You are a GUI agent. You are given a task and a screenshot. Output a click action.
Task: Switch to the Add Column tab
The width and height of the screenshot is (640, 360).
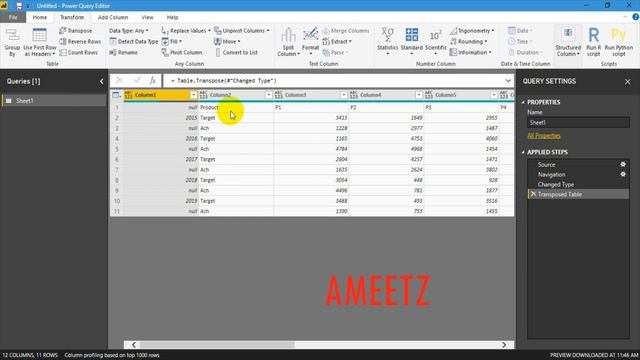pos(113,17)
